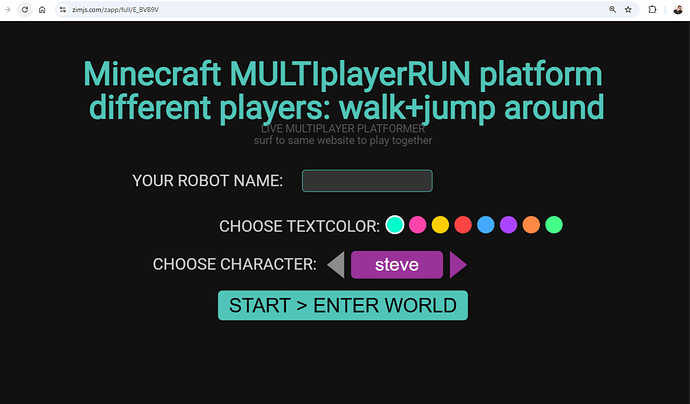The image size is (690, 404).
Task: Pick the yellow text color circle
Action: [x=440, y=225]
